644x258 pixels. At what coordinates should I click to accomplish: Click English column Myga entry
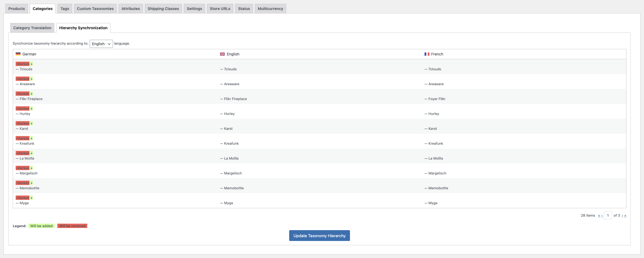(x=226, y=203)
